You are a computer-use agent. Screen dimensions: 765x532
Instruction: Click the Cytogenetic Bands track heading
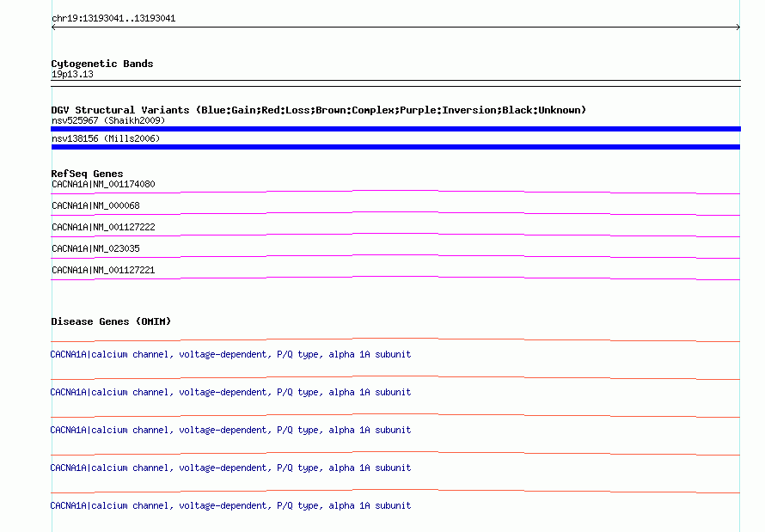tap(102, 64)
